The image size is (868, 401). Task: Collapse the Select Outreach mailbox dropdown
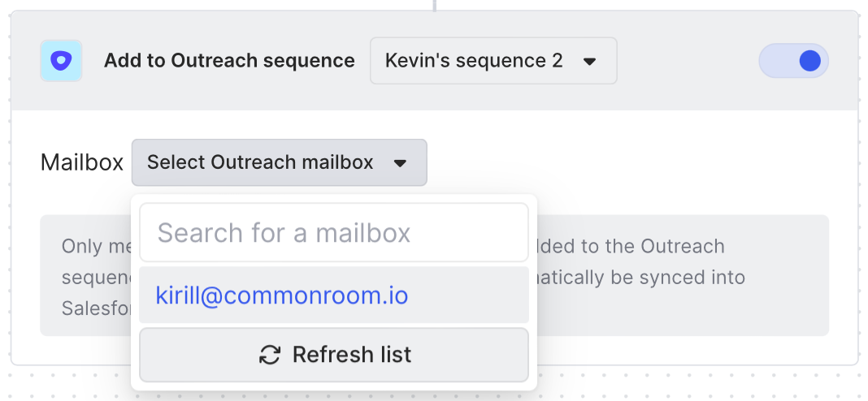pos(279,162)
